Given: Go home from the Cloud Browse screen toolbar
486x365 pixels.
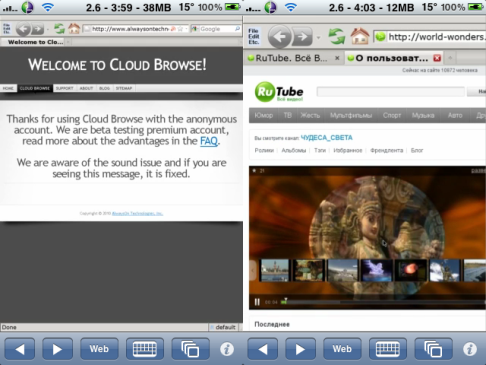Looking at the screenshot, I should click(x=74, y=29).
